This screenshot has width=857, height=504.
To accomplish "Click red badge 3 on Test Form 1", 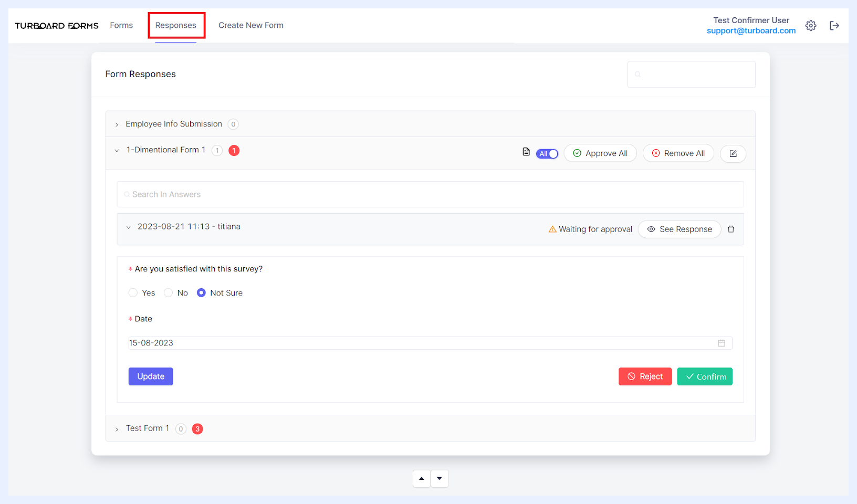I will (x=197, y=429).
